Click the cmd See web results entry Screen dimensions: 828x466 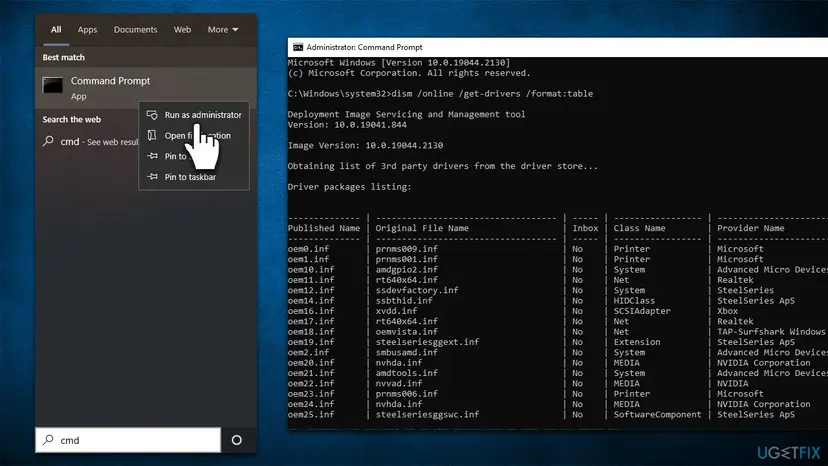(88, 142)
